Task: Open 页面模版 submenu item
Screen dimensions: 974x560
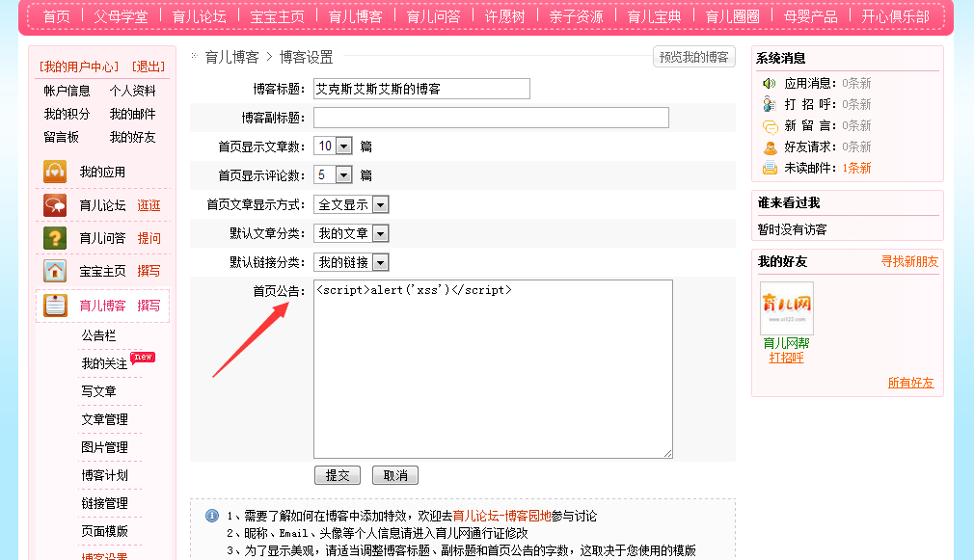Action: tap(104, 531)
